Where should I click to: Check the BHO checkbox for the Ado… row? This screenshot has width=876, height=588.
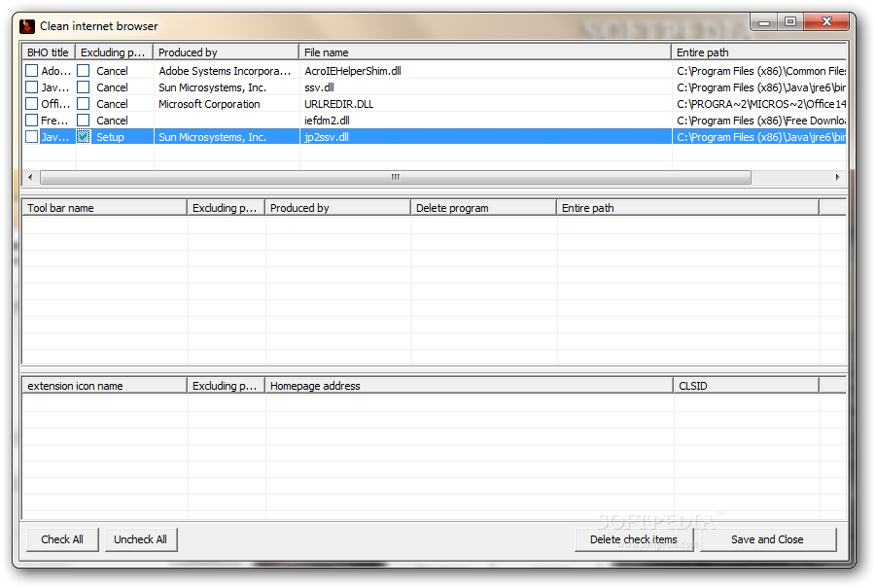click(32, 71)
